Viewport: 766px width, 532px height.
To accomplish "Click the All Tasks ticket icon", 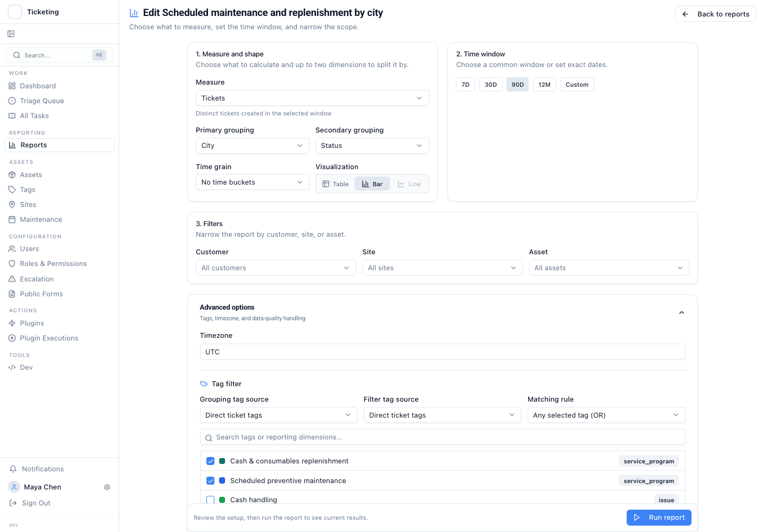I will (12, 116).
